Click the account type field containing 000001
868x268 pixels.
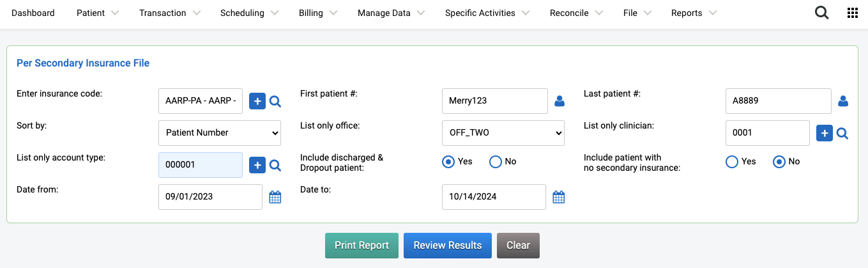(x=201, y=165)
